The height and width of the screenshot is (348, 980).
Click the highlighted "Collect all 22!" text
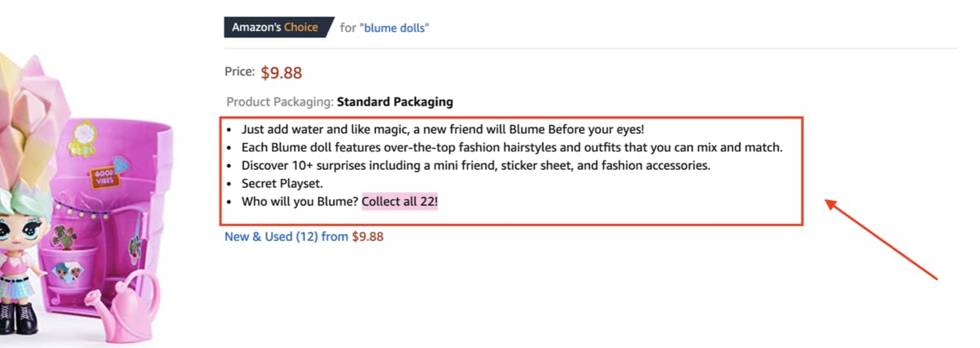tap(400, 201)
